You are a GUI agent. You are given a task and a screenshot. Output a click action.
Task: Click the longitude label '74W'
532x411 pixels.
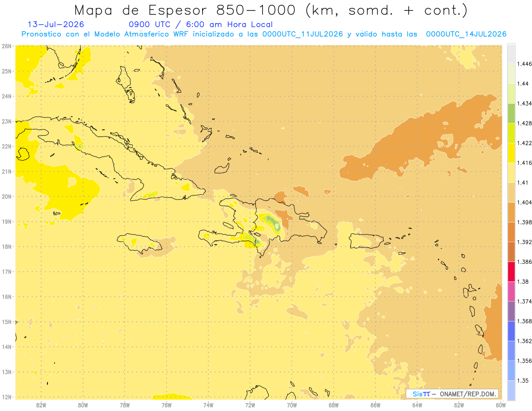[208, 404]
